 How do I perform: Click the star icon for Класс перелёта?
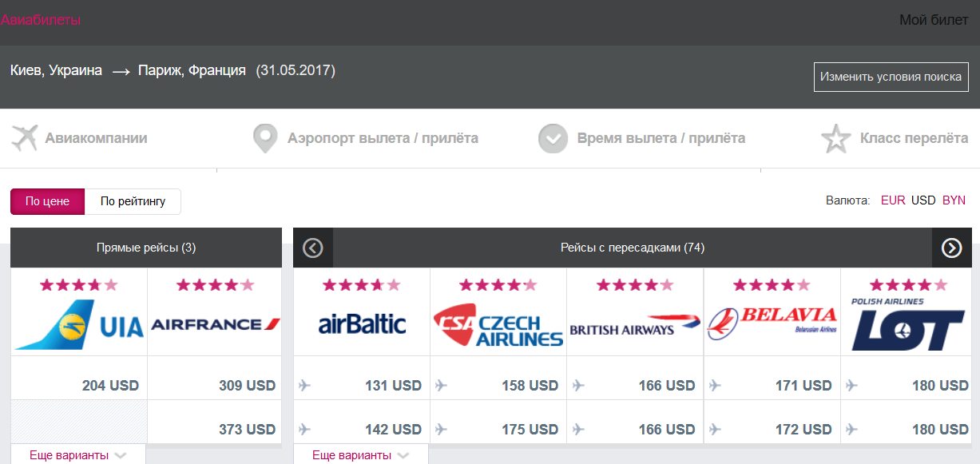tap(836, 138)
